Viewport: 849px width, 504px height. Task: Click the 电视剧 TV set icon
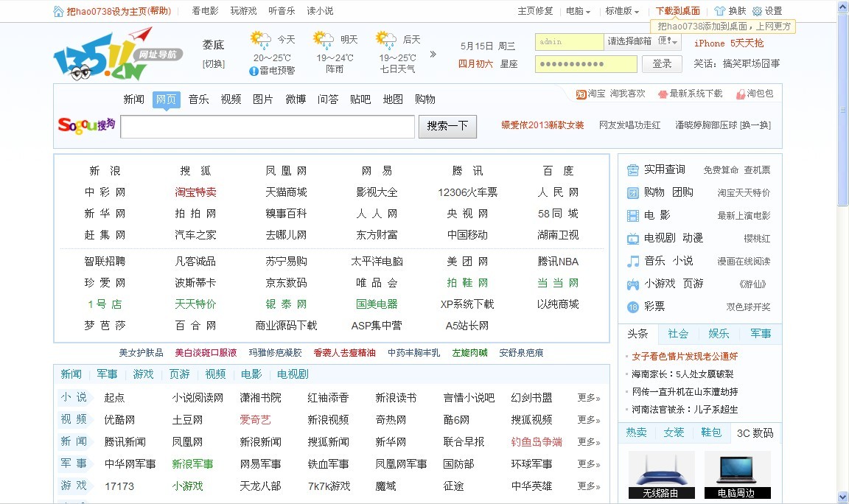click(x=633, y=239)
